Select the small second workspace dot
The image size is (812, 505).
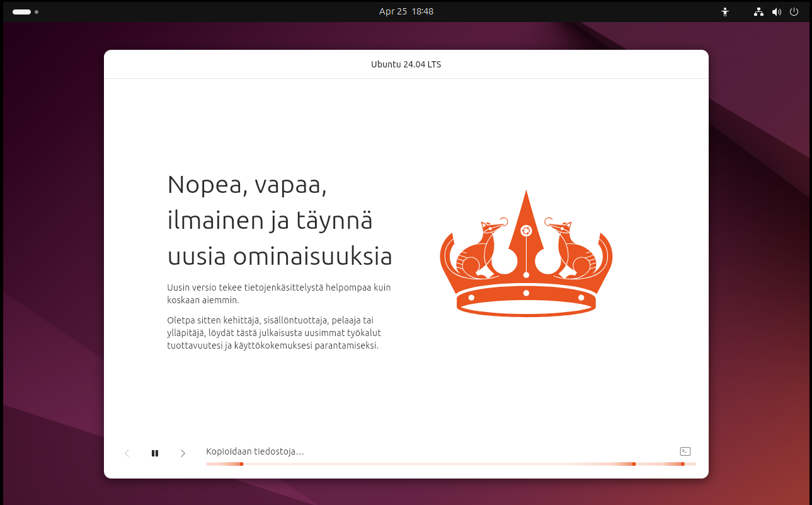pyautogui.click(x=37, y=11)
